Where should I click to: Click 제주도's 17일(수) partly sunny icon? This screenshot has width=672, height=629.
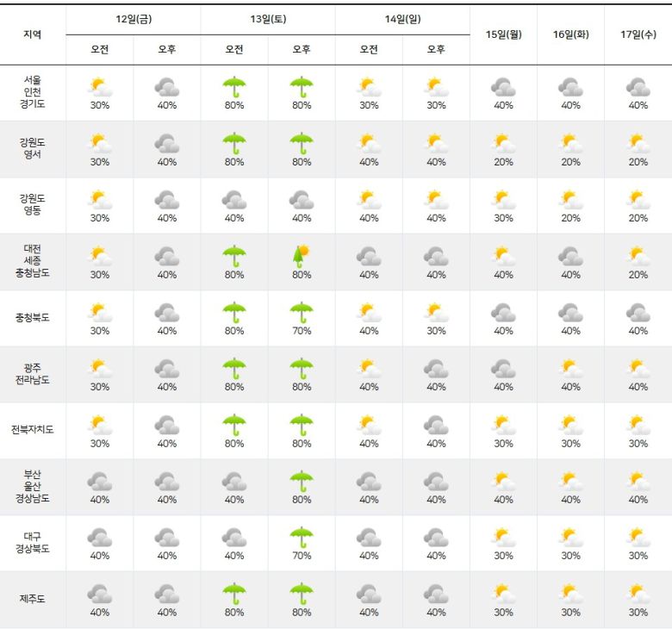click(638, 594)
